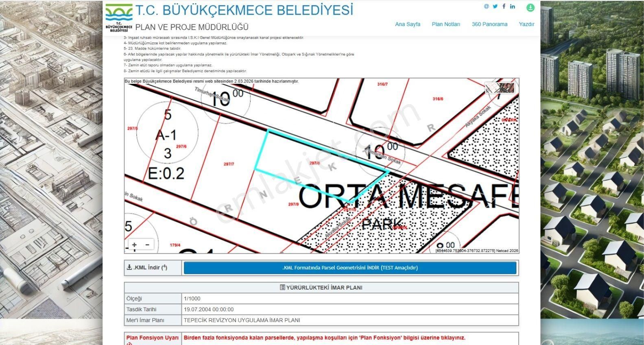Open the map overview thumbnail
Viewport: 644px width, 345px height.
(x=500, y=87)
